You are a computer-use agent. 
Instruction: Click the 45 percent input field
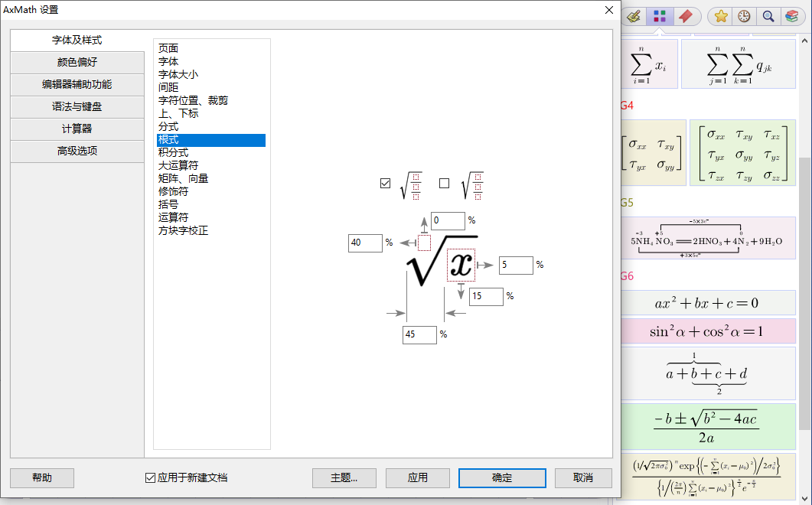tap(419, 334)
